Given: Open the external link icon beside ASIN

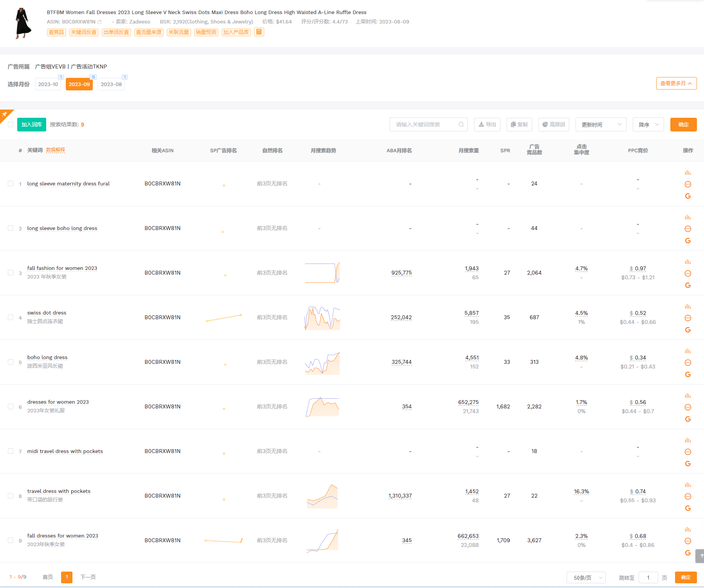Looking at the screenshot, I should pos(100,22).
